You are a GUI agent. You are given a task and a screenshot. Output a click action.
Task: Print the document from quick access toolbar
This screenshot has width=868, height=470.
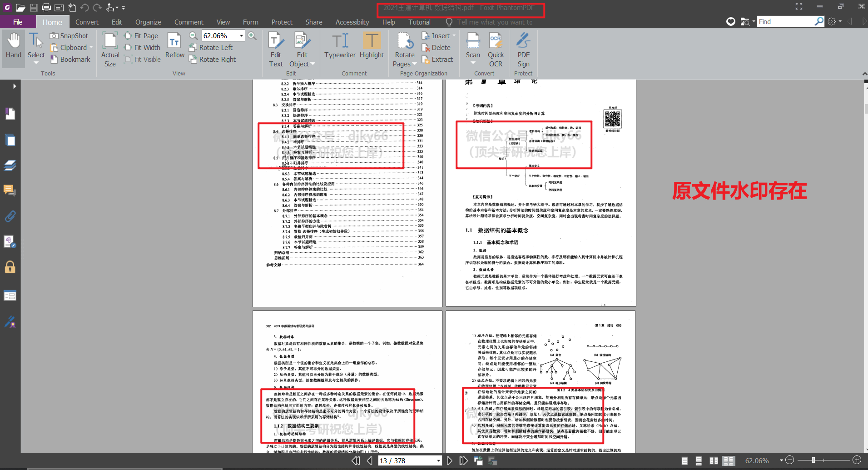(x=46, y=7)
